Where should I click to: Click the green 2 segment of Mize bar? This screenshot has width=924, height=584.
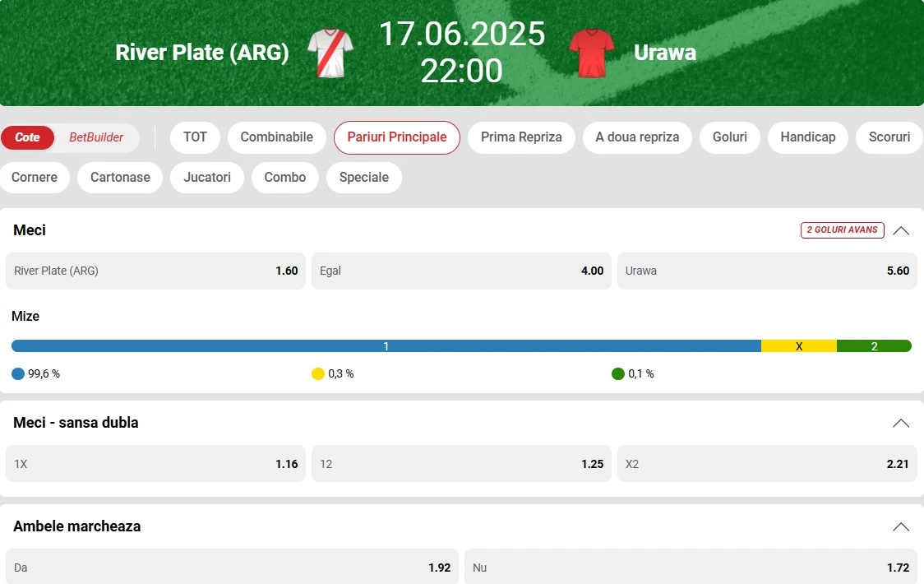(x=874, y=346)
